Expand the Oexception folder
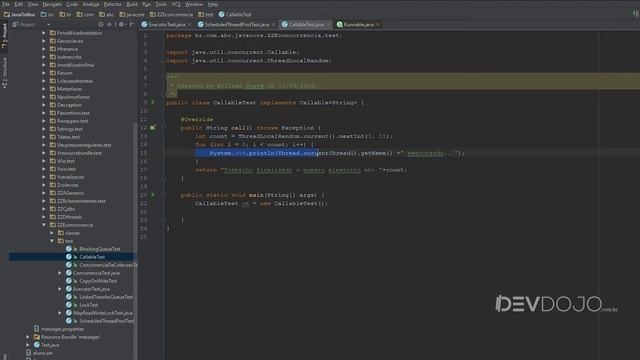 click(x=44, y=104)
